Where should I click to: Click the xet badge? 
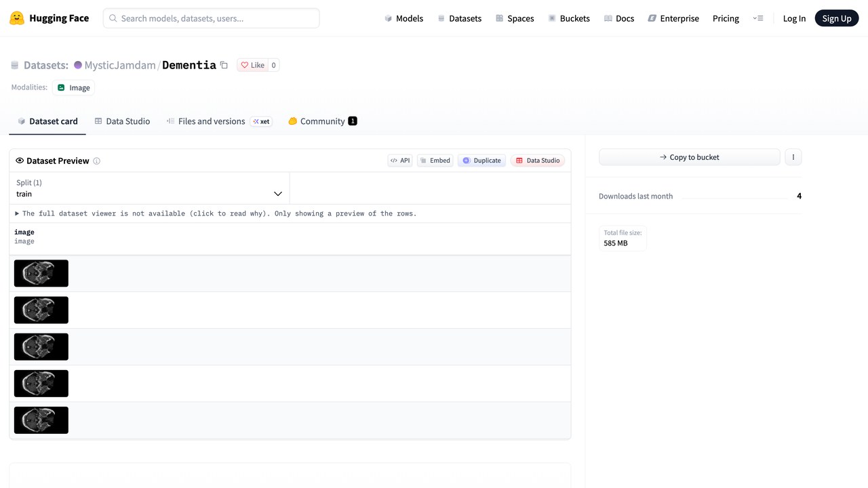coord(261,122)
